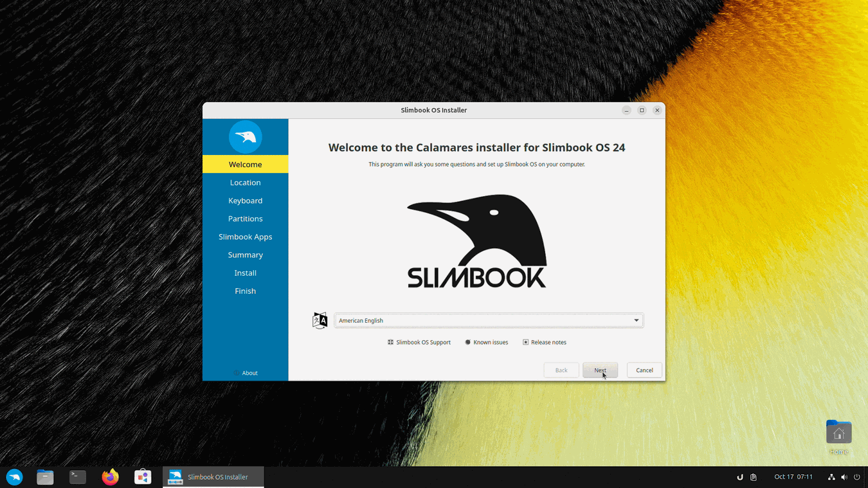868x488 pixels.
Task: Click the clipboard icon in system tray
Action: tap(754, 477)
